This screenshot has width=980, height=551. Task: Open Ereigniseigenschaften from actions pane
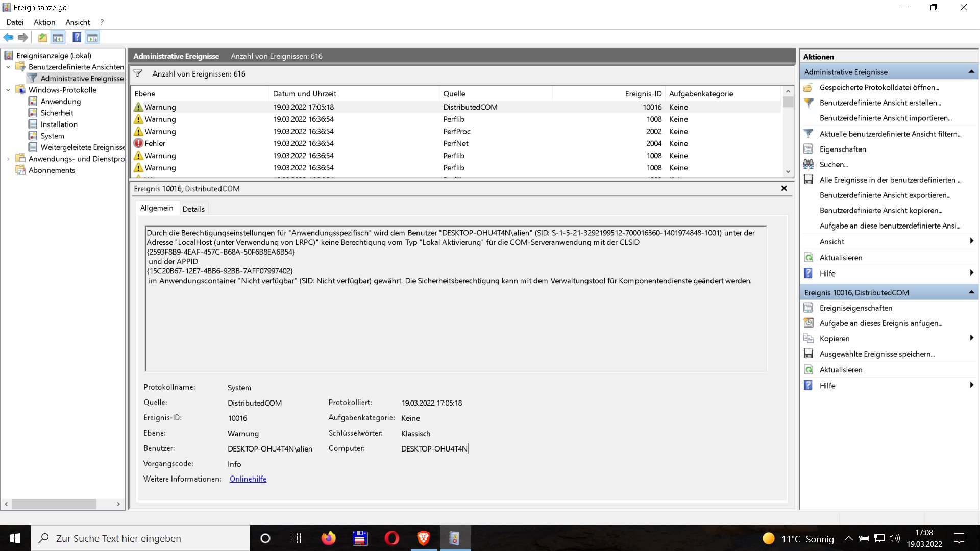pyautogui.click(x=855, y=308)
